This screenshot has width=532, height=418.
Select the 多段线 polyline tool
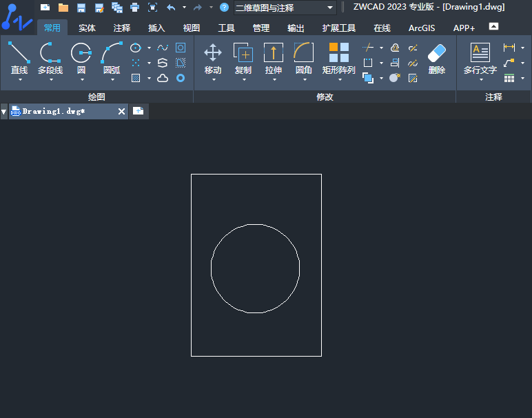[50, 58]
